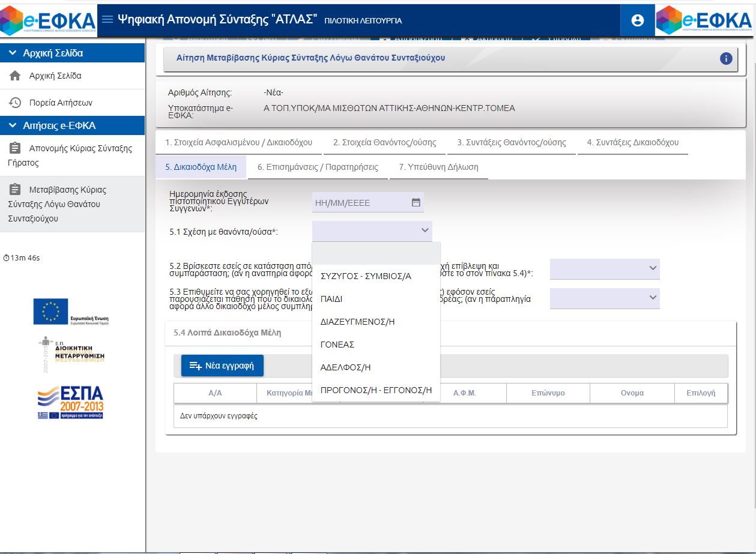Choose ΠΑΙΔΙ option in relationship list

point(331,299)
